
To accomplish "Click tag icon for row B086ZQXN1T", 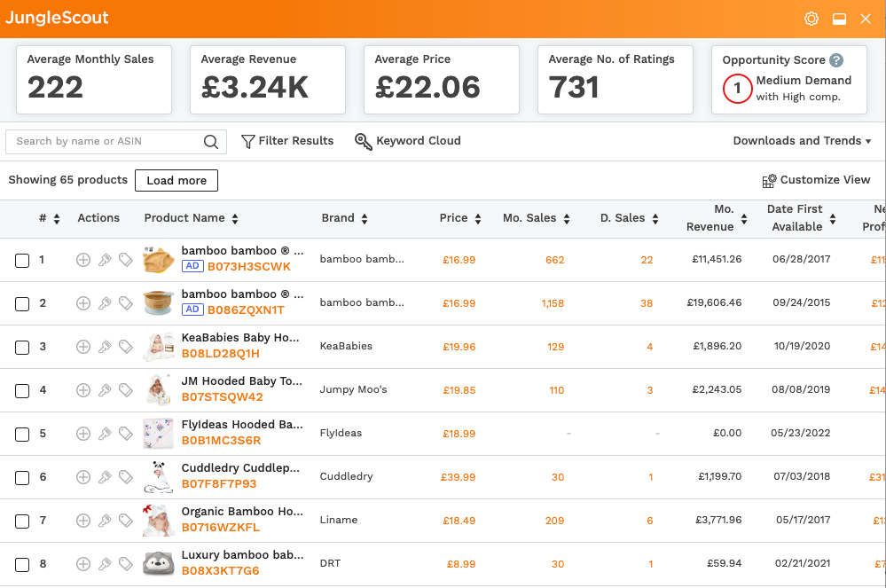I will [x=125, y=303].
